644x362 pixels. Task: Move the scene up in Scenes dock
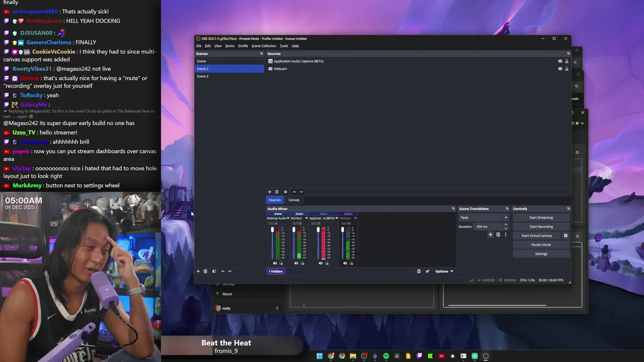tap(223, 271)
